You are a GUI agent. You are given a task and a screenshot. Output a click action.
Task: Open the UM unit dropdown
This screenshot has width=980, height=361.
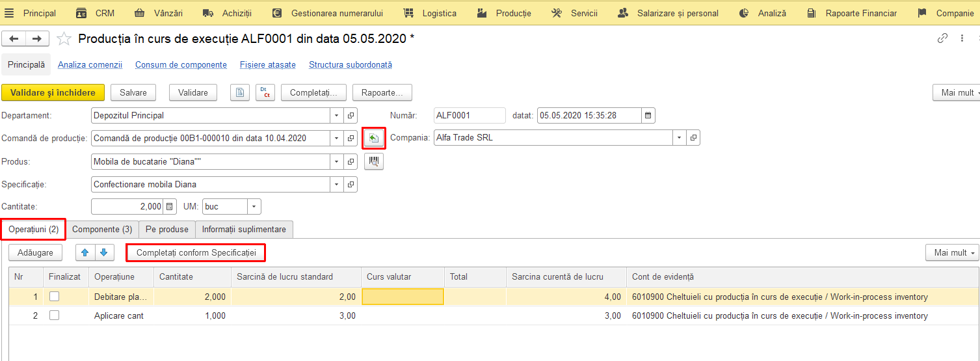coord(254,207)
